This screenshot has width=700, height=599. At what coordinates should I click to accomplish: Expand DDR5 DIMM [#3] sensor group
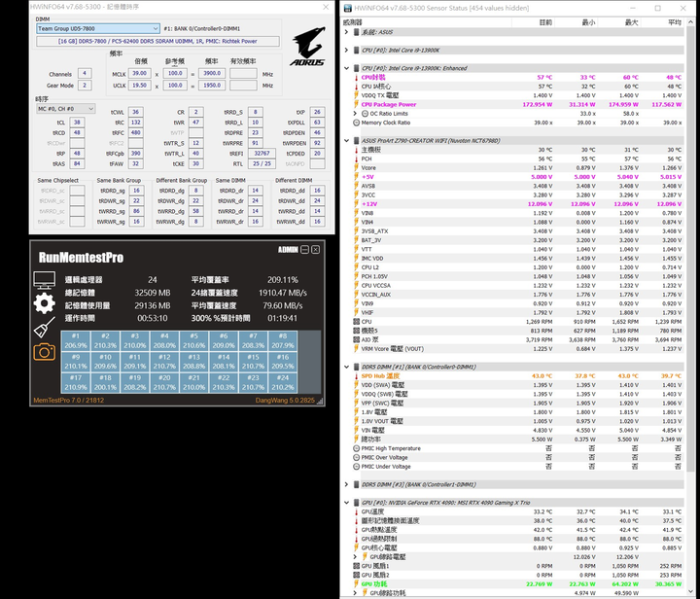tap(346, 484)
